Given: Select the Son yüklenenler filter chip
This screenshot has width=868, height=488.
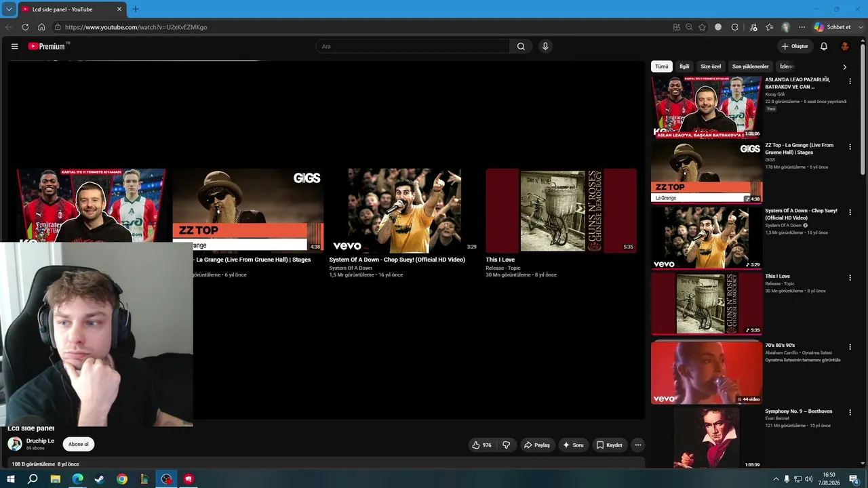Looking at the screenshot, I should 750,66.
